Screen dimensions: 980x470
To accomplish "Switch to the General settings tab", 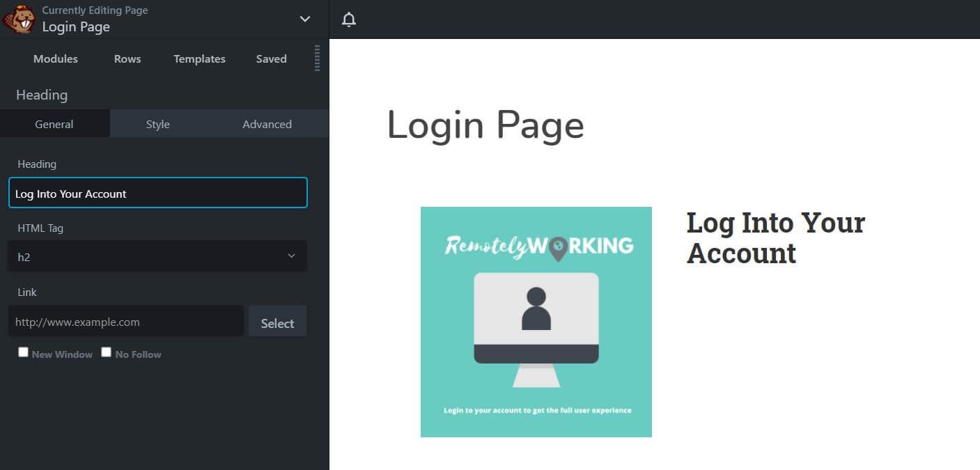I will 54,124.
